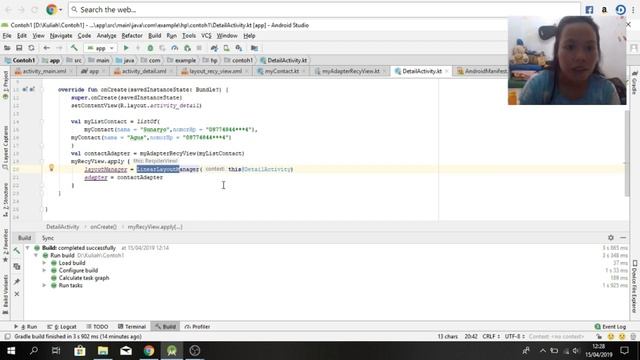Click the Windows Start button

11,351
